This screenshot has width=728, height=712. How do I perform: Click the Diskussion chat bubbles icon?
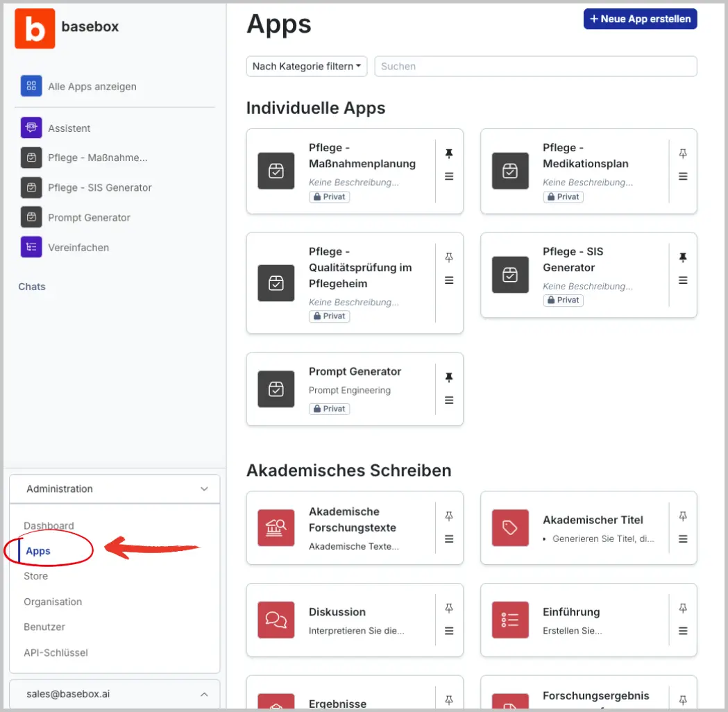(276, 620)
